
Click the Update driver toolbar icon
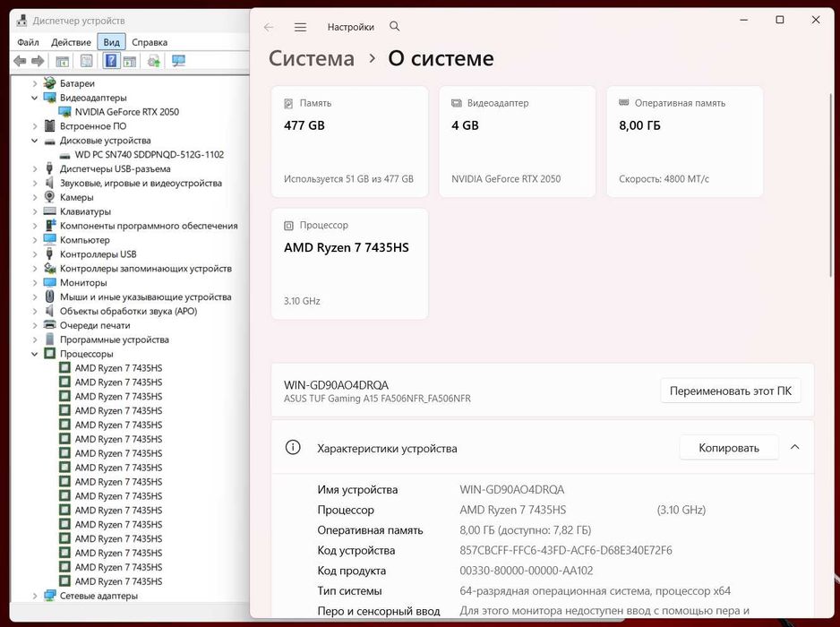(x=154, y=61)
